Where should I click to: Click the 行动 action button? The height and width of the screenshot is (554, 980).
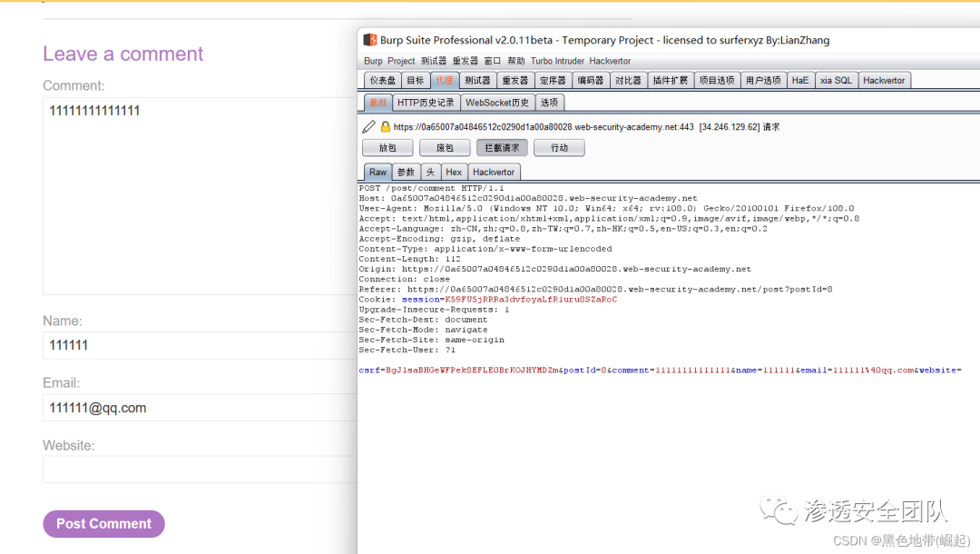(x=559, y=147)
